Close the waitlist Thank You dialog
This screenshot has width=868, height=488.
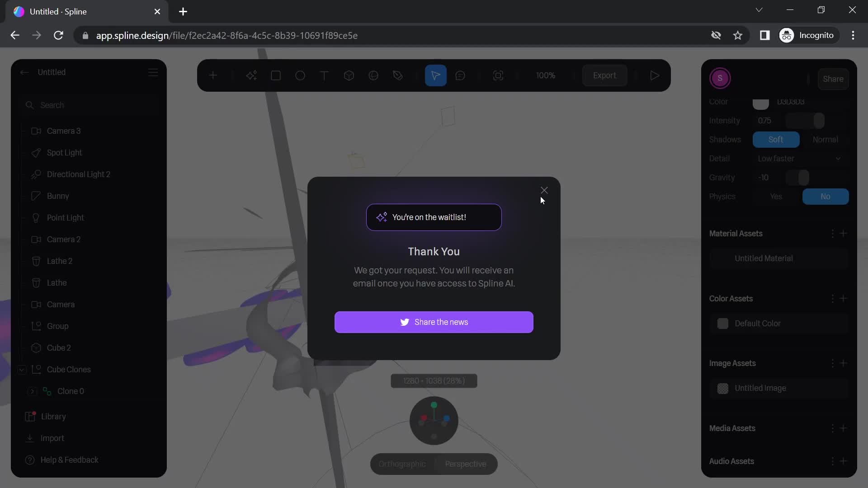point(544,190)
